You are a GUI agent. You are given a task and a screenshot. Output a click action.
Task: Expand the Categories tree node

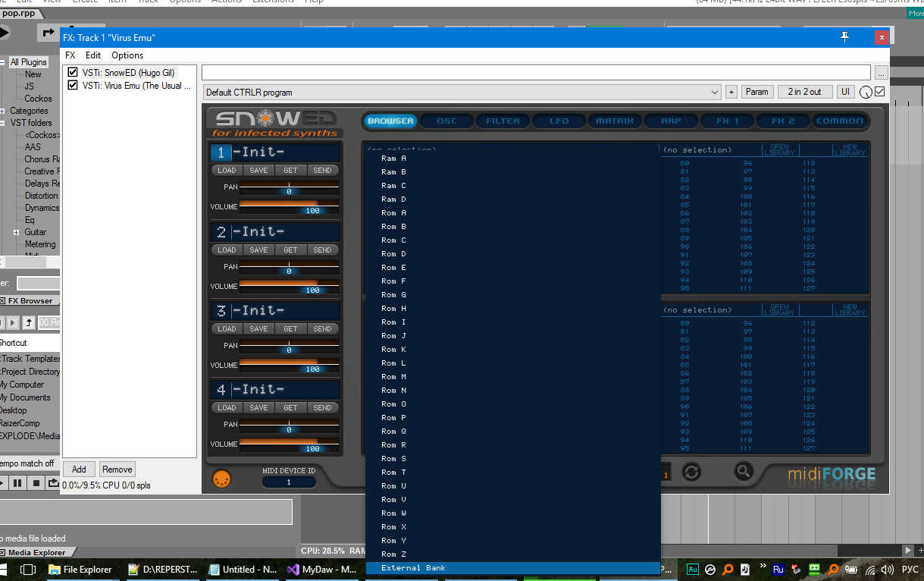(3, 111)
